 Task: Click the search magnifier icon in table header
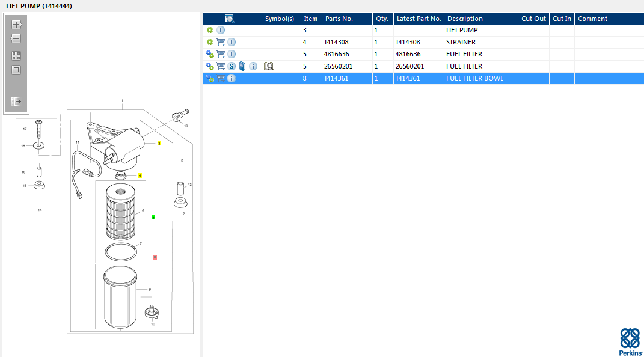[x=230, y=19]
